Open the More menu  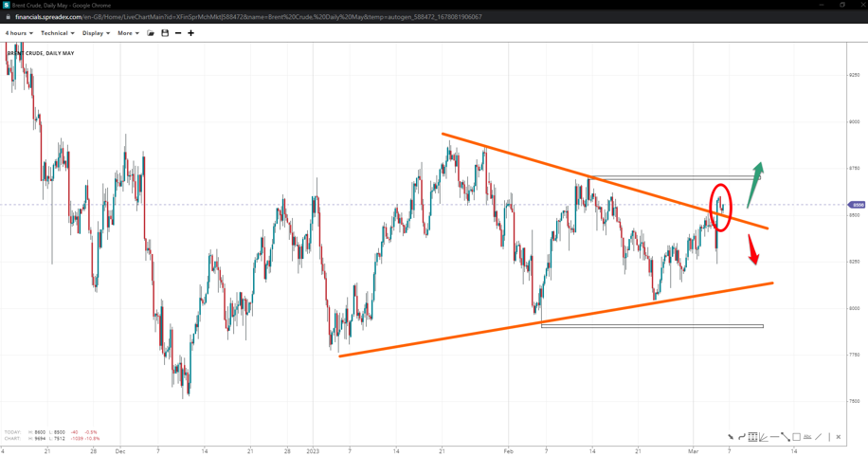click(x=128, y=33)
